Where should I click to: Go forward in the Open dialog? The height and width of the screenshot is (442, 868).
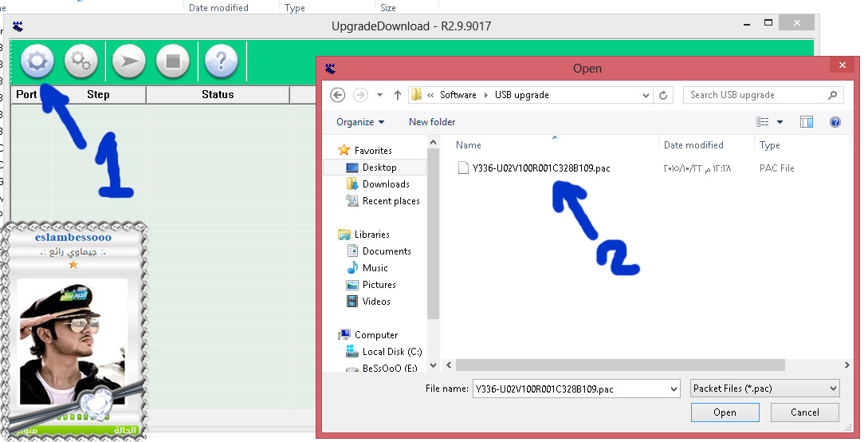[x=360, y=95]
